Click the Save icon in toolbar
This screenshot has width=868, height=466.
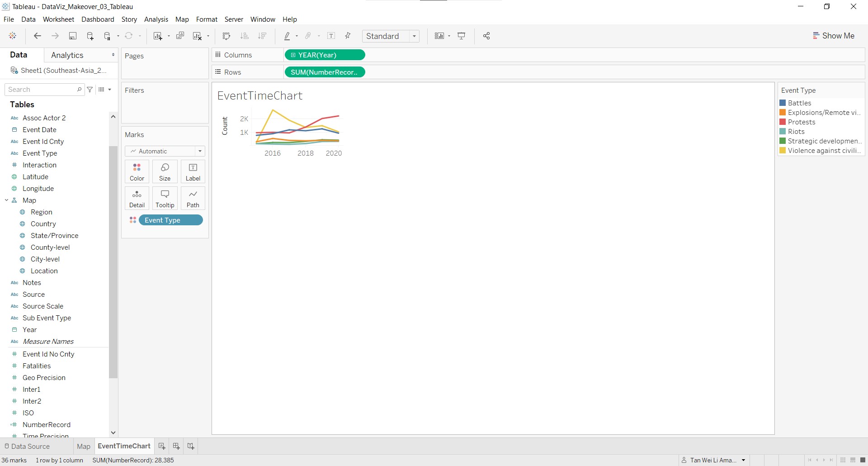(x=72, y=36)
